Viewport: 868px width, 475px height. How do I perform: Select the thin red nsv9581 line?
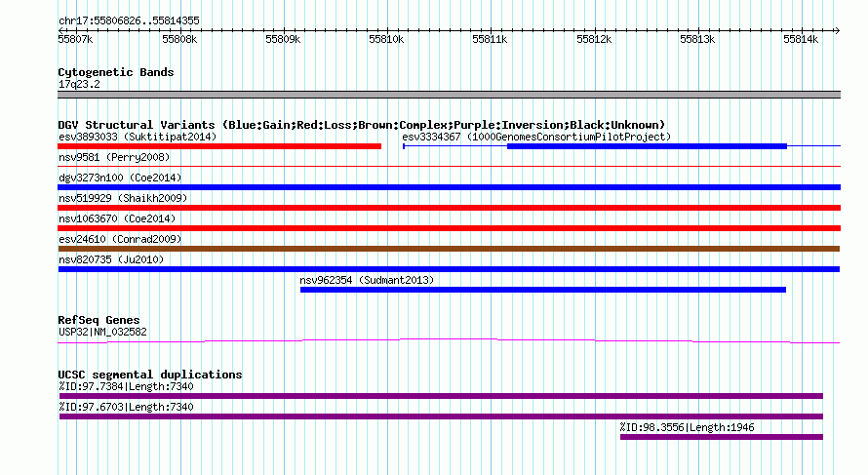pyautogui.click(x=449, y=166)
